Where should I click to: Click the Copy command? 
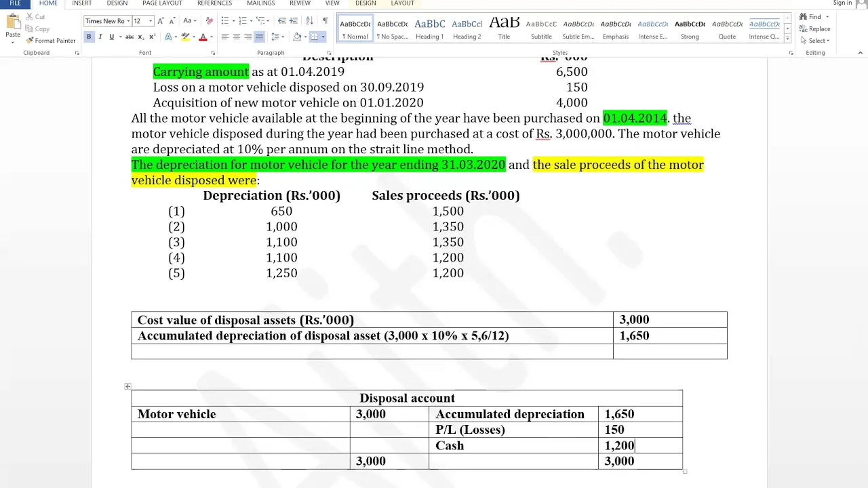click(37, 28)
